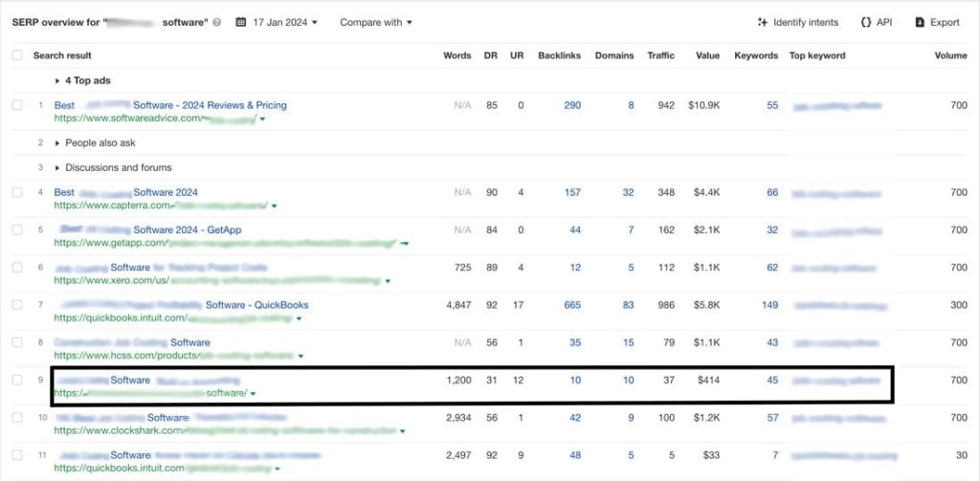Click the 665 backlinks count for QuickBooks
The width and height of the screenshot is (980, 481).
(572, 305)
